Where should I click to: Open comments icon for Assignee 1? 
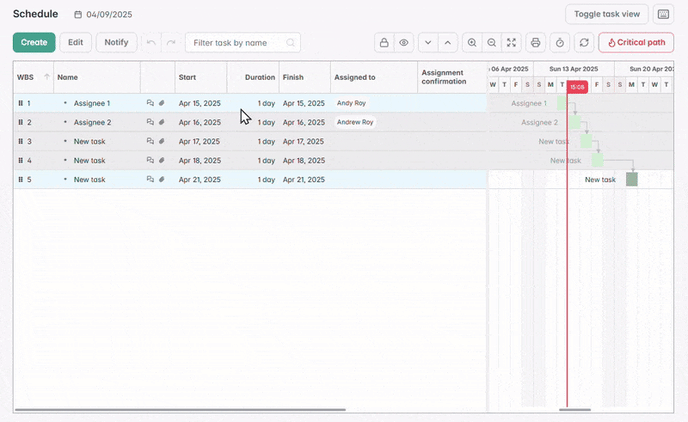point(150,103)
